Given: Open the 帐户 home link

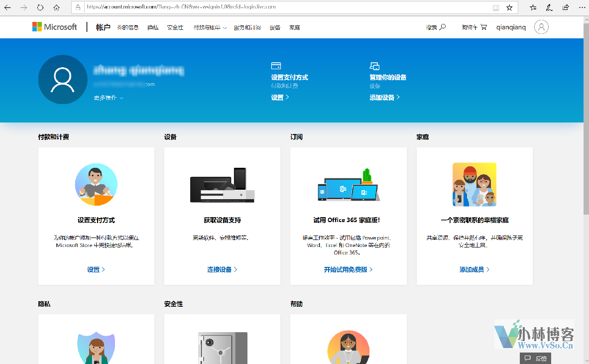Looking at the screenshot, I should (103, 27).
